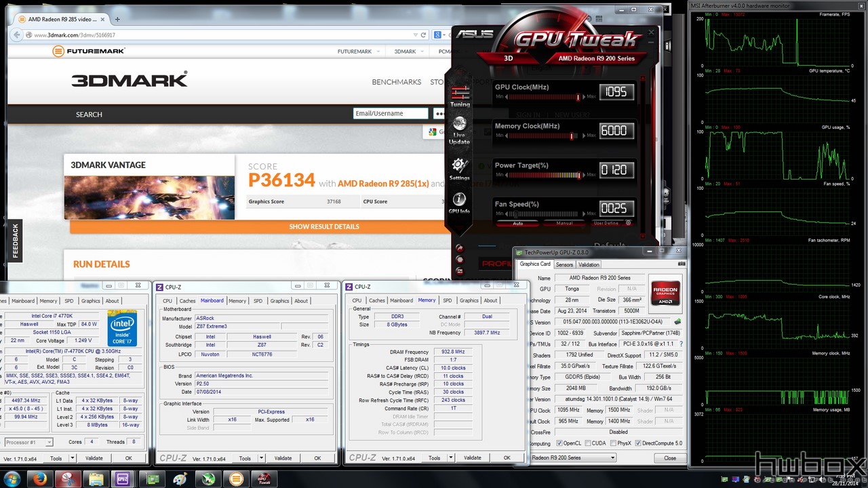868x488 pixels.
Task: Open the About tab in leftmost CPU-Z window
Action: tap(112, 301)
